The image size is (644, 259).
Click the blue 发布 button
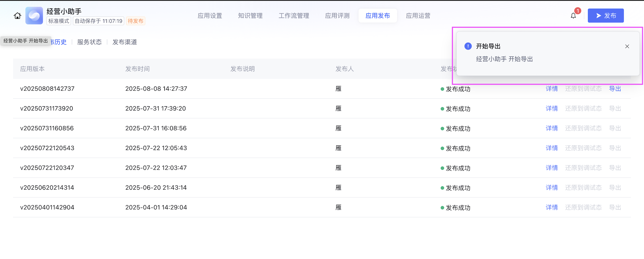605,16
